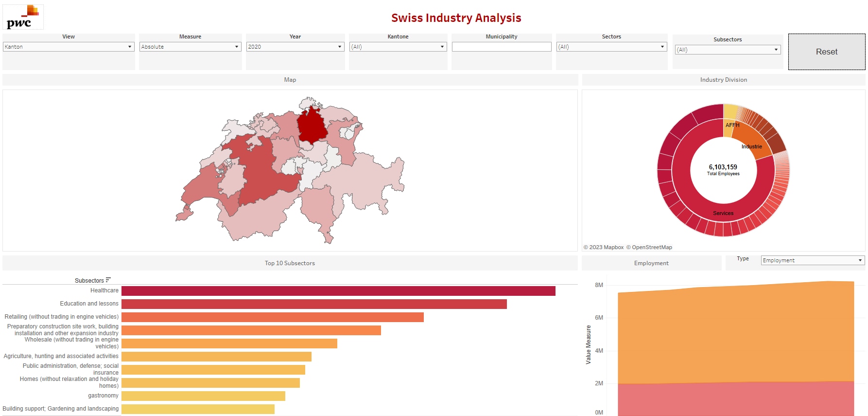
Task: Open the View dropdown showing Kanton
Action: [x=69, y=47]
